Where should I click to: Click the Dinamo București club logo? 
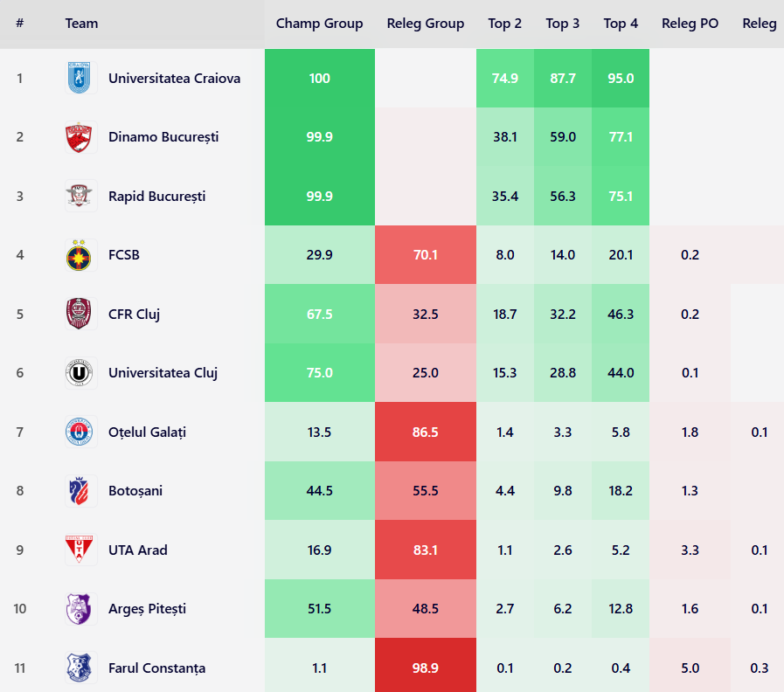click(x=80, y=137)
